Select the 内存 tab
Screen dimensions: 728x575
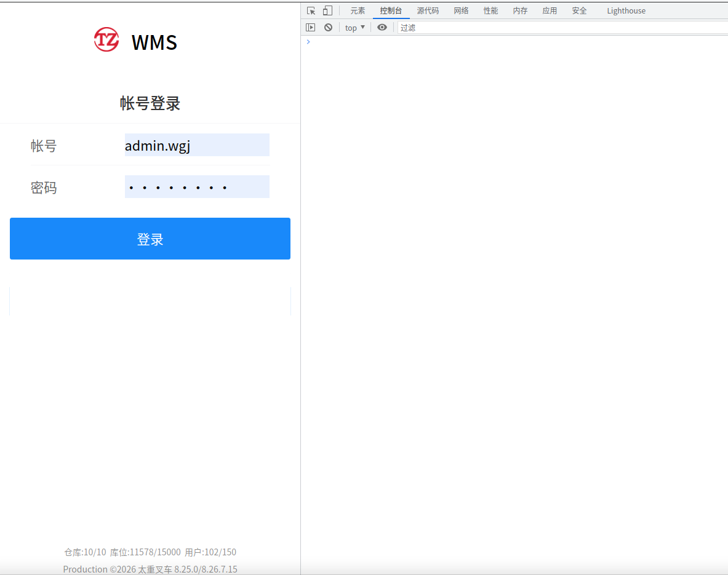tap(520, 10)
